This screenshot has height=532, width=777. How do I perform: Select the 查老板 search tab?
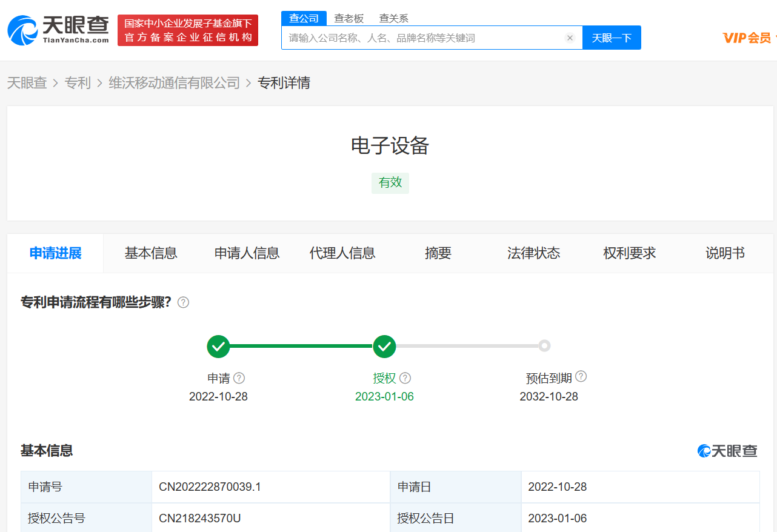click(349, 18)
